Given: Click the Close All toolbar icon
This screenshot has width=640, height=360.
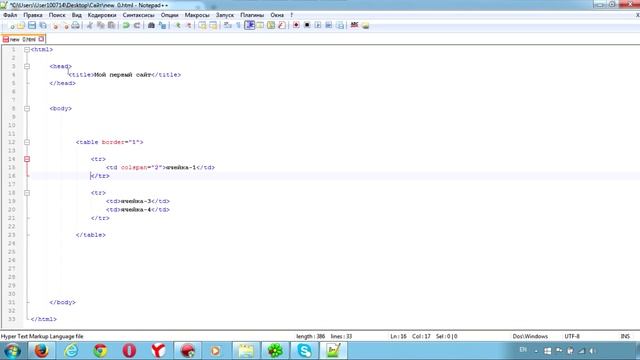Looking at the screenshot, I should 65,25.
